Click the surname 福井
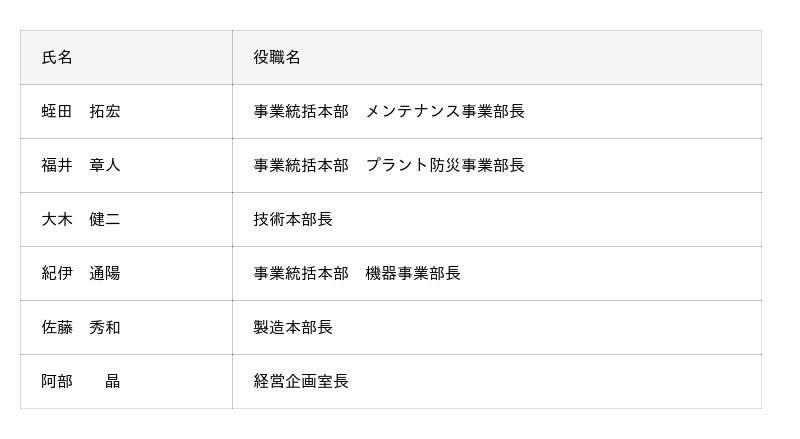Screen dimensions: 800x439 (57, 166)
